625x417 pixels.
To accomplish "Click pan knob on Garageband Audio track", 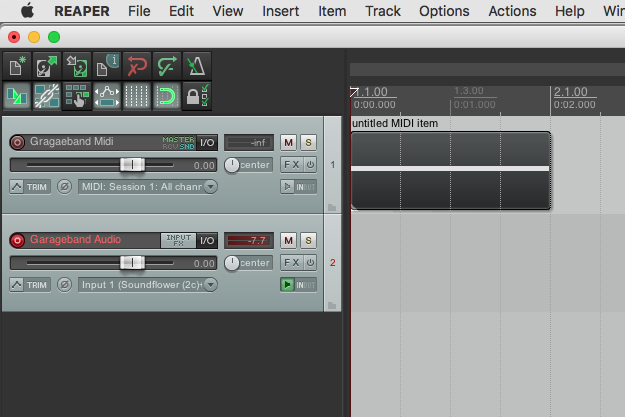I will (x=232, y=263).
